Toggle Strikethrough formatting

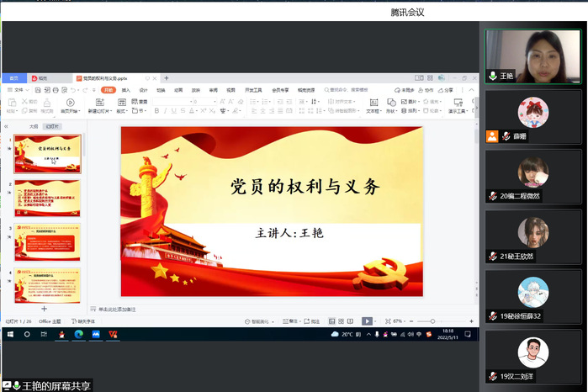click(183, 111)
